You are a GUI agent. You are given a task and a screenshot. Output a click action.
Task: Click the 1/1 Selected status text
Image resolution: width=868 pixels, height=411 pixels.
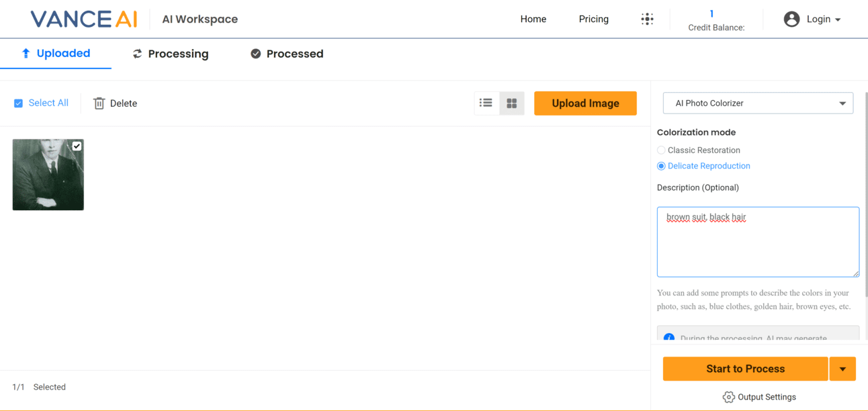39,387
